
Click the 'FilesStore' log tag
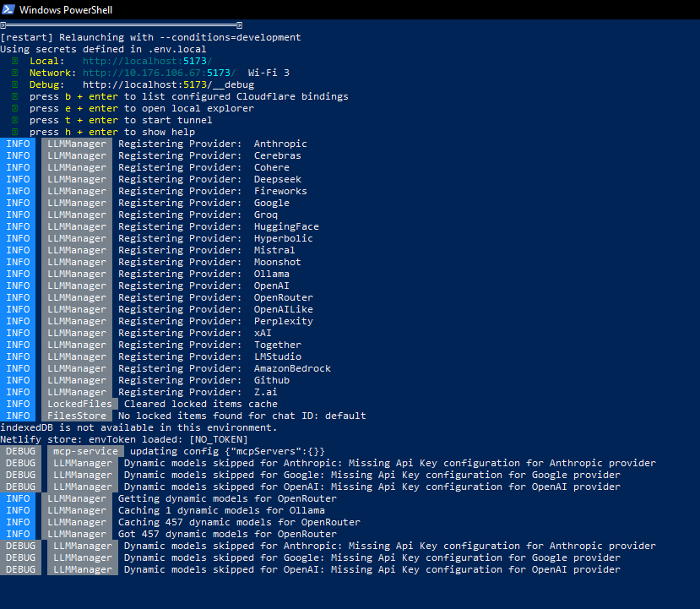77,416
